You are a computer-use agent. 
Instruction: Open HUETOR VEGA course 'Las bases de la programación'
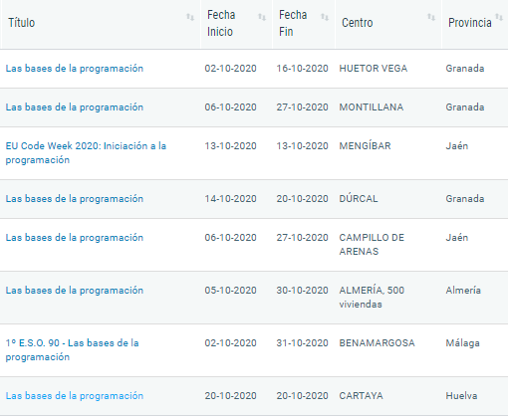click(x=75, y=69)
